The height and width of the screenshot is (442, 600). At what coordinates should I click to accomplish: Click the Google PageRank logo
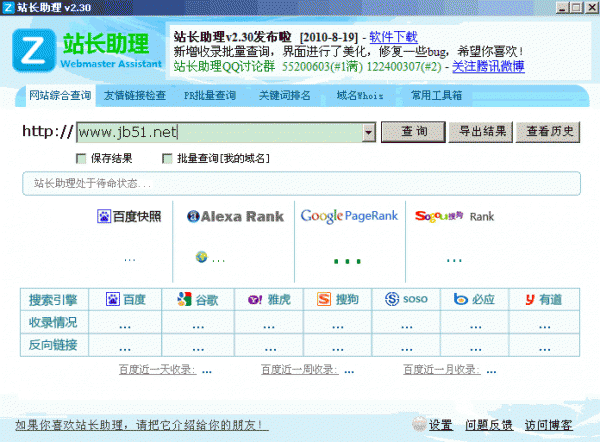pyautogui.click(x=349, y=216)
